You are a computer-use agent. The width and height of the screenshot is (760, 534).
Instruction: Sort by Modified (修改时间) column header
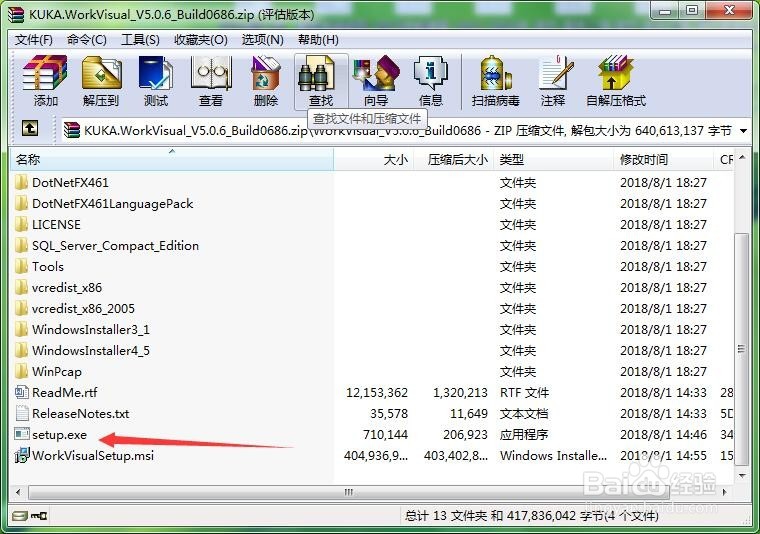[x=664, y=159]
